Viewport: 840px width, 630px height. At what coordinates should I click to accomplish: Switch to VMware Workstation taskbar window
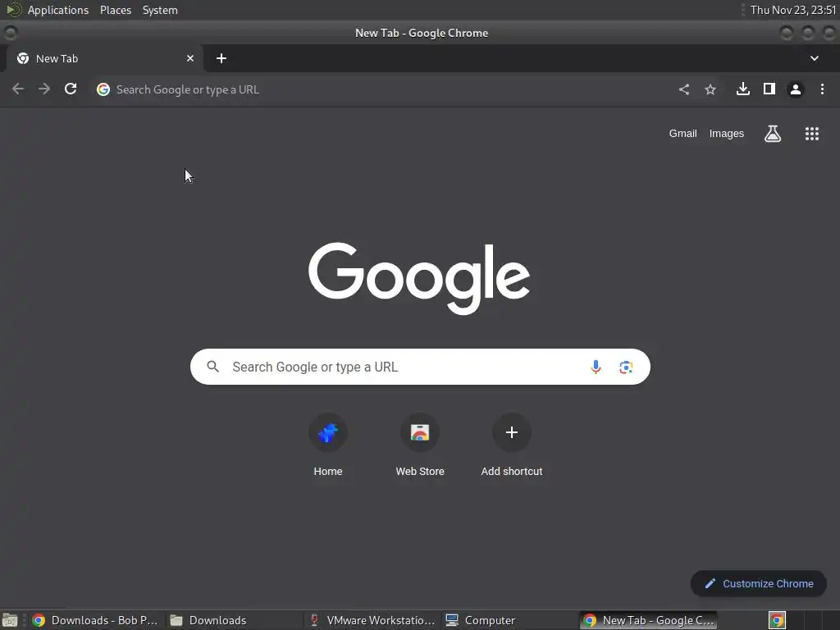point(373,620)
